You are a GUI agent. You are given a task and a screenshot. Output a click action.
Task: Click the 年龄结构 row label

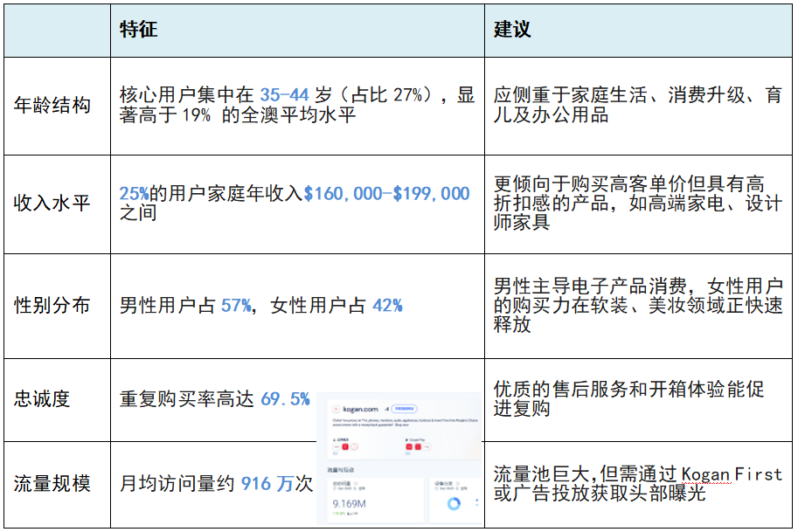click(52, 106)
